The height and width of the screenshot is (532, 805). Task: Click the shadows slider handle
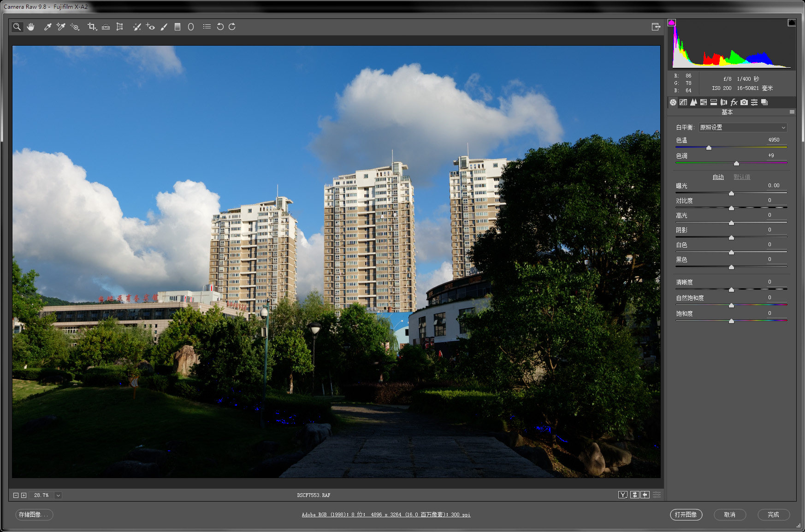click(731, 237)
